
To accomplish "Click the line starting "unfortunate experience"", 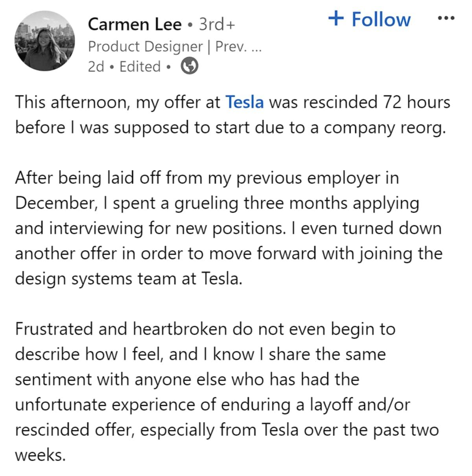I will click(212, 405).
